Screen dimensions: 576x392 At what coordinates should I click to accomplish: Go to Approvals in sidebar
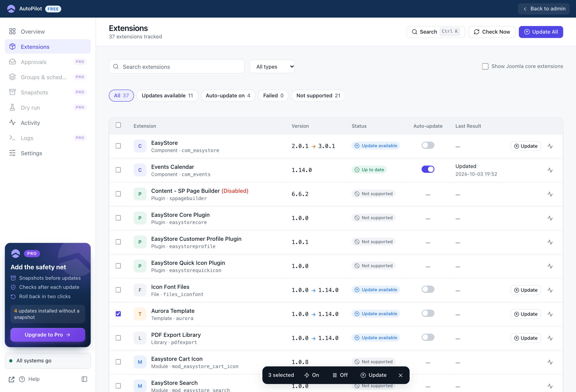[x=48, y=62]
